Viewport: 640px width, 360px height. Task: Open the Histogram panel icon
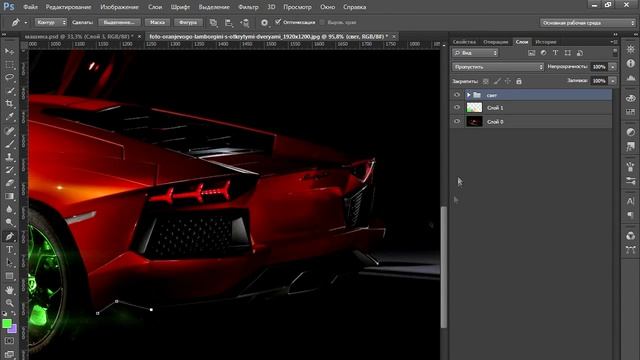click(x=631, y=78)
